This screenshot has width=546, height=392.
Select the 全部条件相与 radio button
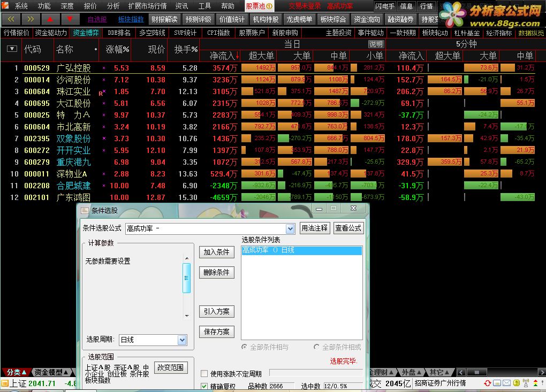click(x=245, y=347)
